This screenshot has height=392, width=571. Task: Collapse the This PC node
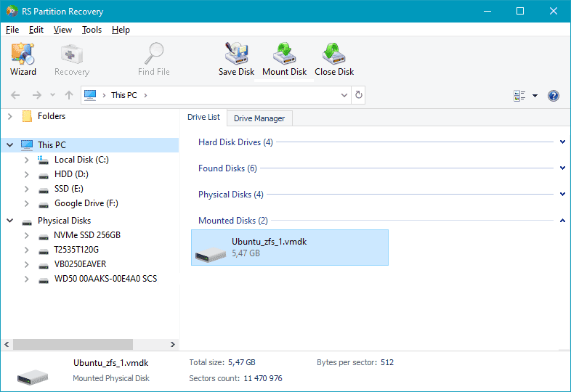click(10, 145)
